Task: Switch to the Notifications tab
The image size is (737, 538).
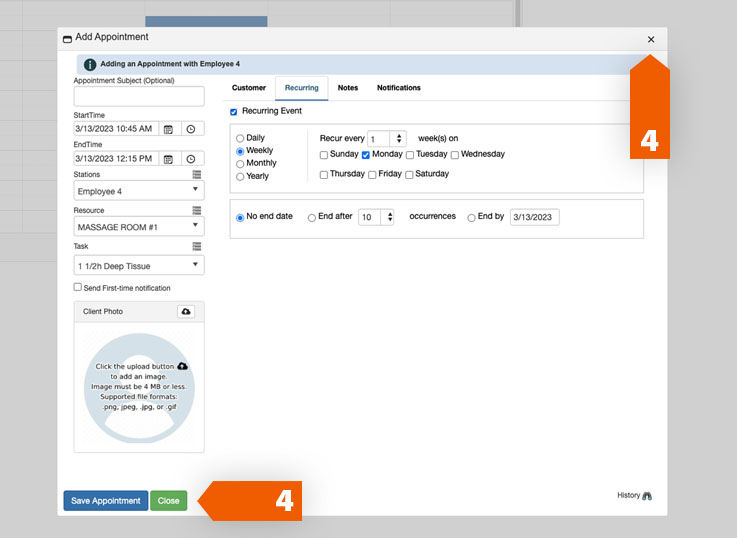Action: tap(398, 88)
